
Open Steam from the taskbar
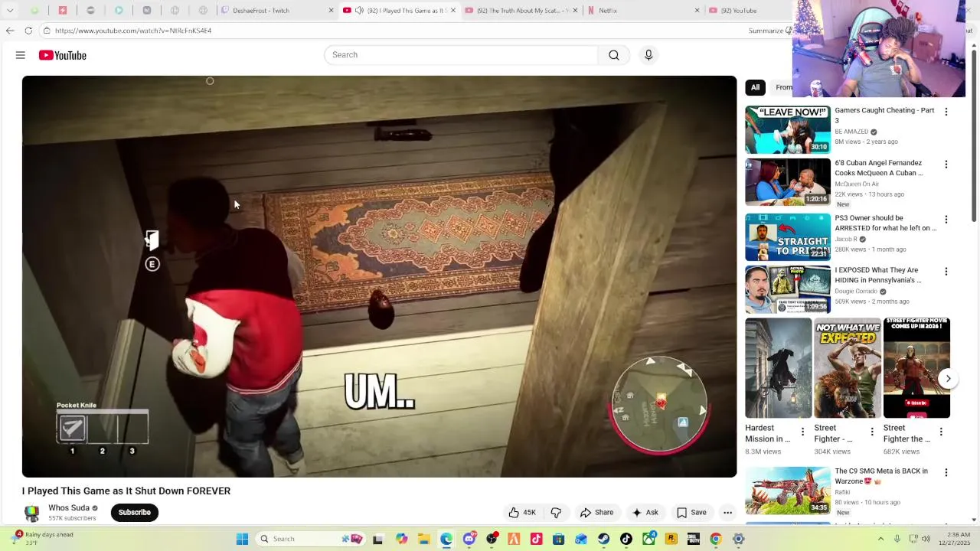[604, 539]
